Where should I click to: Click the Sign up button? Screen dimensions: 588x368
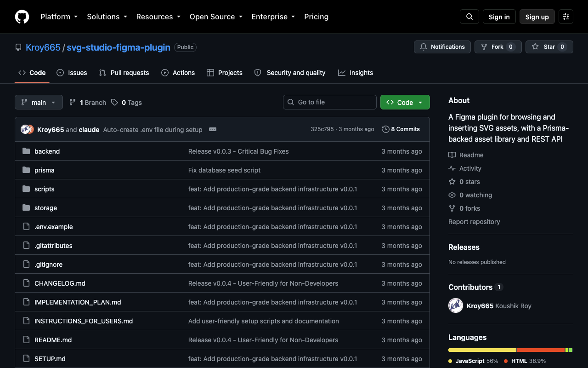(x=537, y=17)
